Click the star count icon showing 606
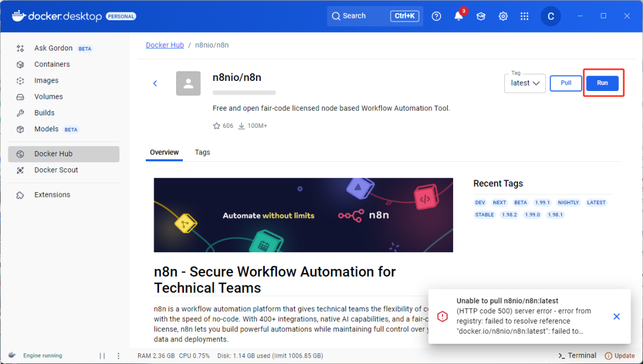The height and width of the screenshot is (364, 643). [217, 125]
